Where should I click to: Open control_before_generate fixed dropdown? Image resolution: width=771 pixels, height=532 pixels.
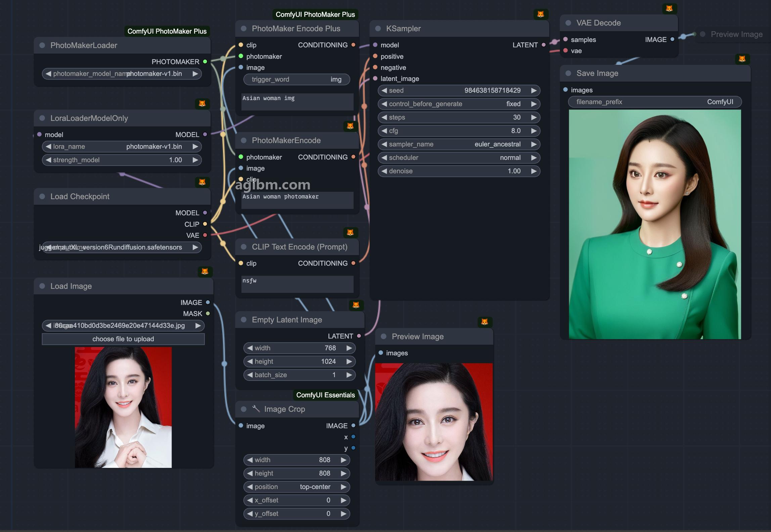(x=459, y=104)
